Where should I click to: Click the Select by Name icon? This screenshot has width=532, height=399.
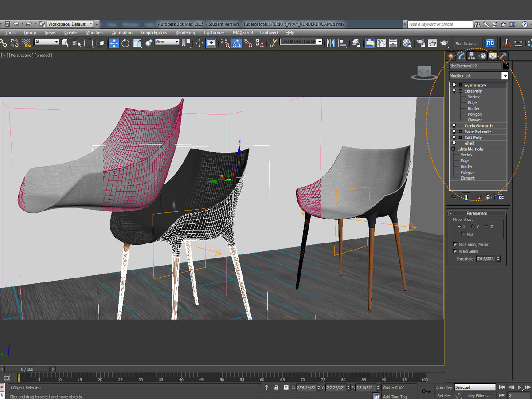click(x=77, y=43)
